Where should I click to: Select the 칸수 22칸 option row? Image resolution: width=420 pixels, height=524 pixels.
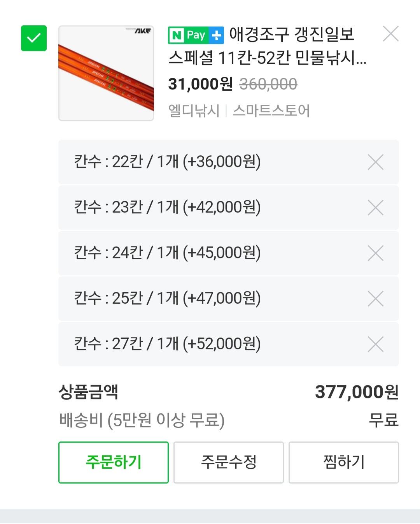point(229,162)
